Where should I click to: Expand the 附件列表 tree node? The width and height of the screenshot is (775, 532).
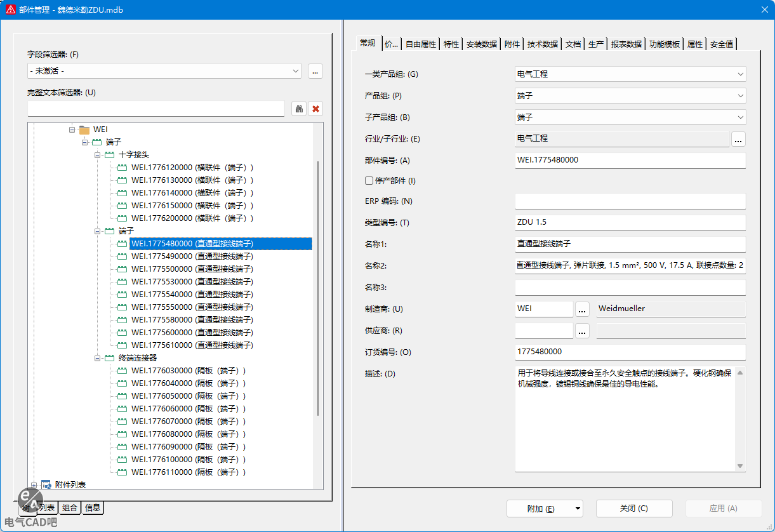point(34,485)
